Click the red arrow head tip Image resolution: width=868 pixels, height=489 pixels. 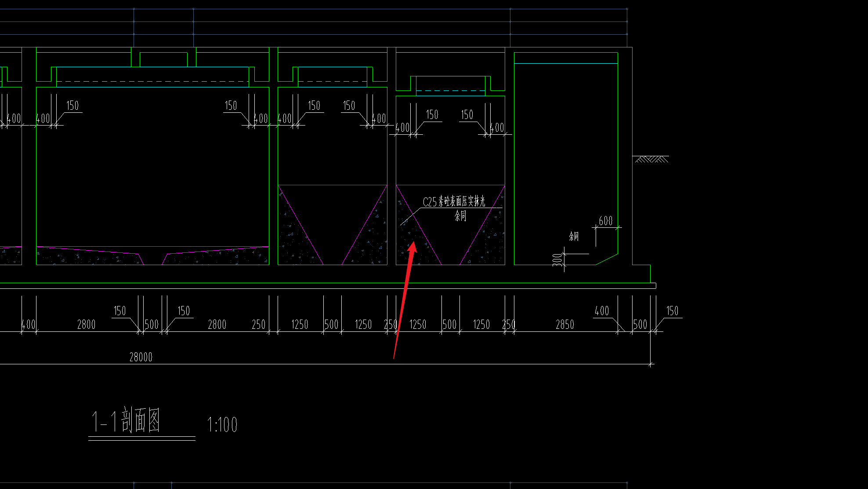[413, 242]
